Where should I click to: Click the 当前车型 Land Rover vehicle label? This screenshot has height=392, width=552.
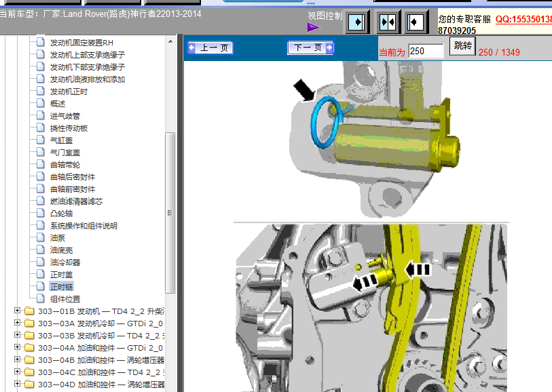pos(100,14)
